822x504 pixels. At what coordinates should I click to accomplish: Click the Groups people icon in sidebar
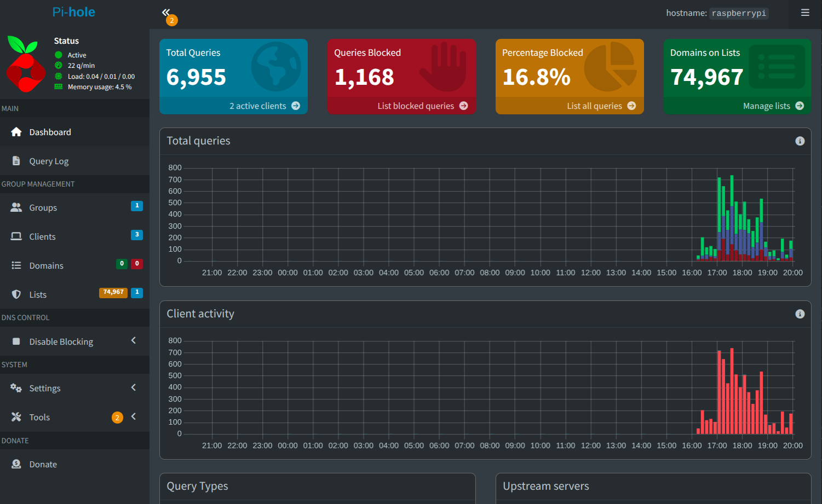click(16, 208)
